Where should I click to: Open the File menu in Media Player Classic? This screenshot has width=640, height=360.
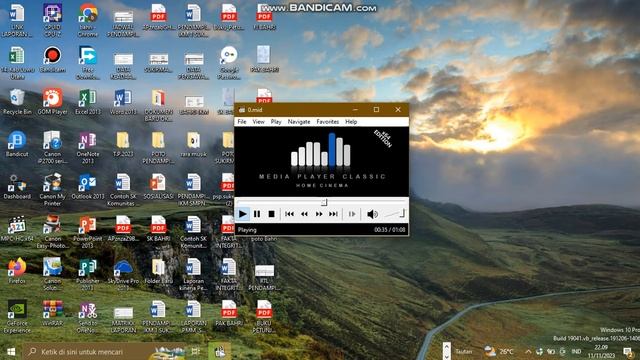242,122
